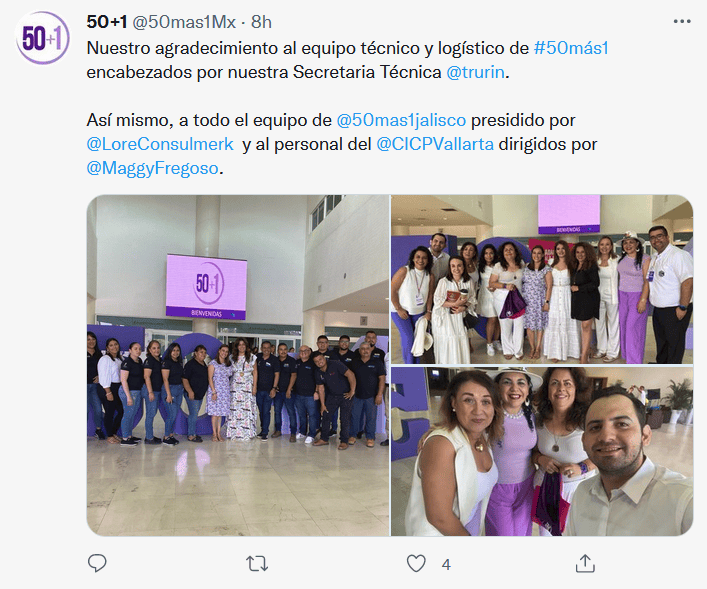Visit the @trurin mention
The image size is (707, 589).
[x=475, y=72]
